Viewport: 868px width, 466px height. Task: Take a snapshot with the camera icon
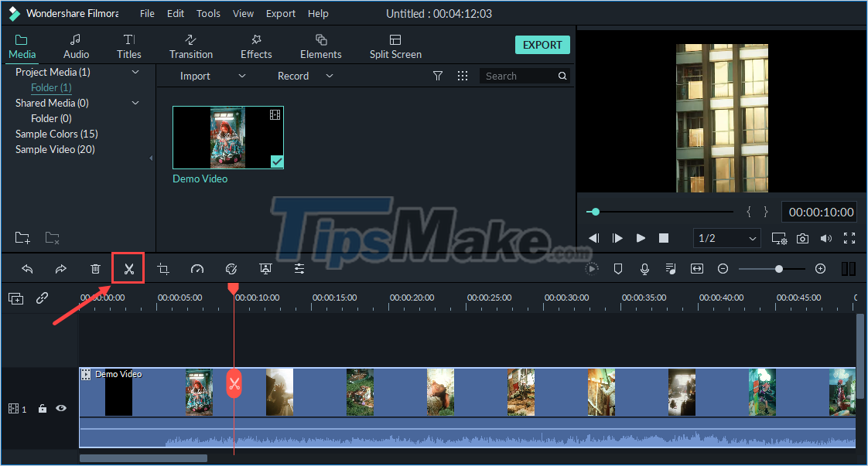pyautogui.click(x=802, y=238)
